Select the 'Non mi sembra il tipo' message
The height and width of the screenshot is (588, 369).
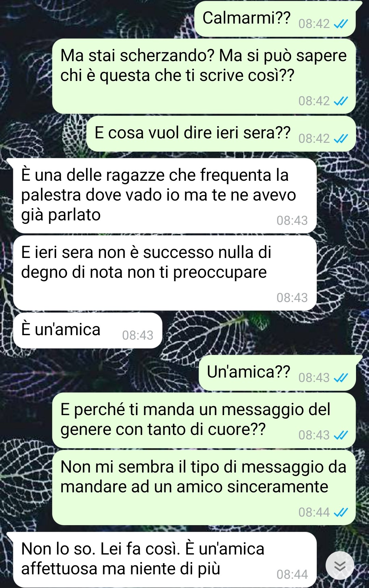pyautogui.click(x=204, y=488)
